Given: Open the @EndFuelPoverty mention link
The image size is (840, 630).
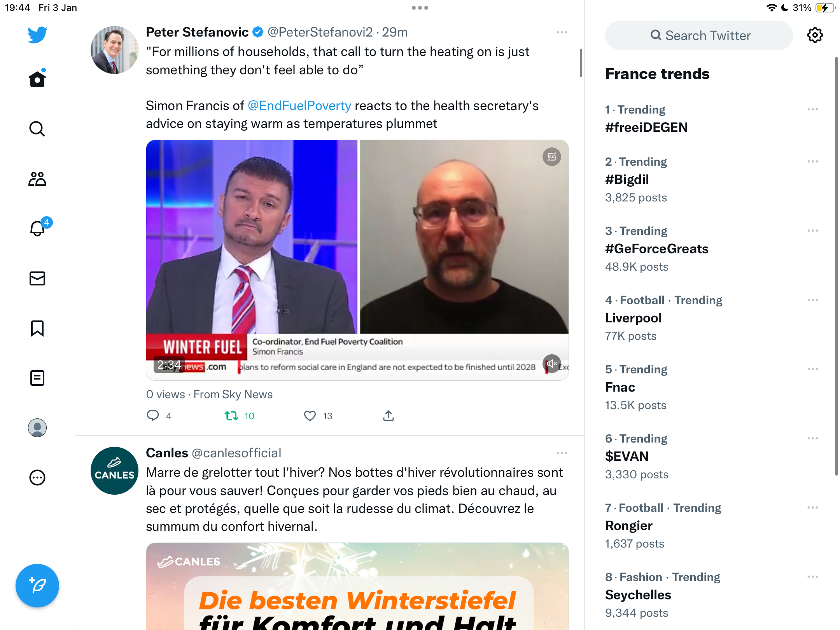Looking at the screenshot, I should click(x=299, y=106).
